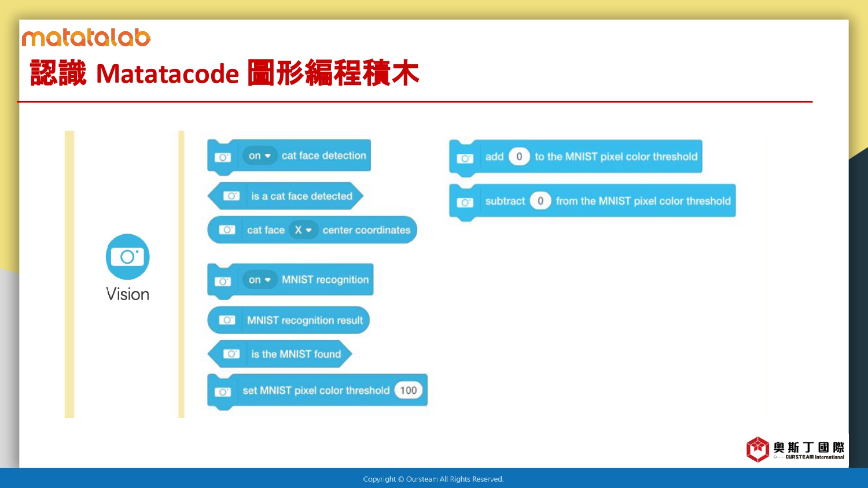Click camera icon on set MNIST pixel color threshold block
The height and width of the screenshot is (488, 868).
(223, 392)
